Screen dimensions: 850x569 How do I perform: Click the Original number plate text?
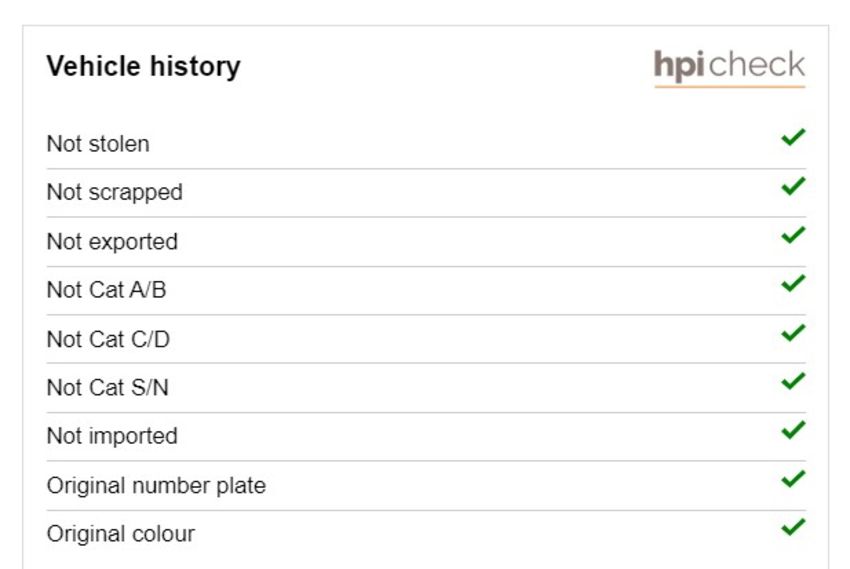pos(156,486)
